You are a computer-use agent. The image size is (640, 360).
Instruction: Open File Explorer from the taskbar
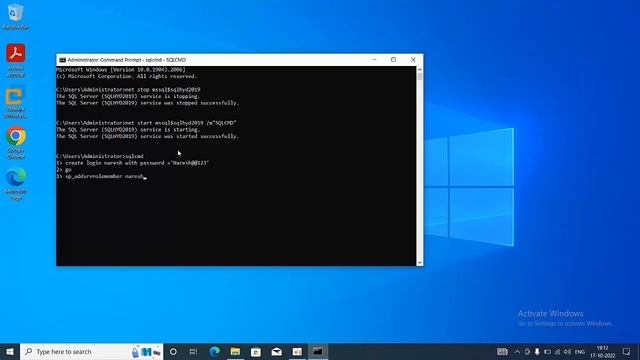coord(235,351)
